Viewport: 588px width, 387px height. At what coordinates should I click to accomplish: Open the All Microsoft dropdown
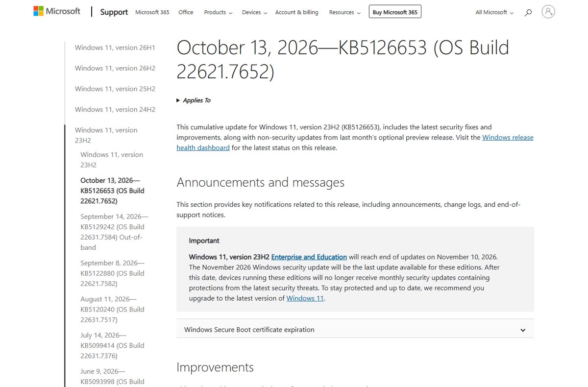point(494,12)
